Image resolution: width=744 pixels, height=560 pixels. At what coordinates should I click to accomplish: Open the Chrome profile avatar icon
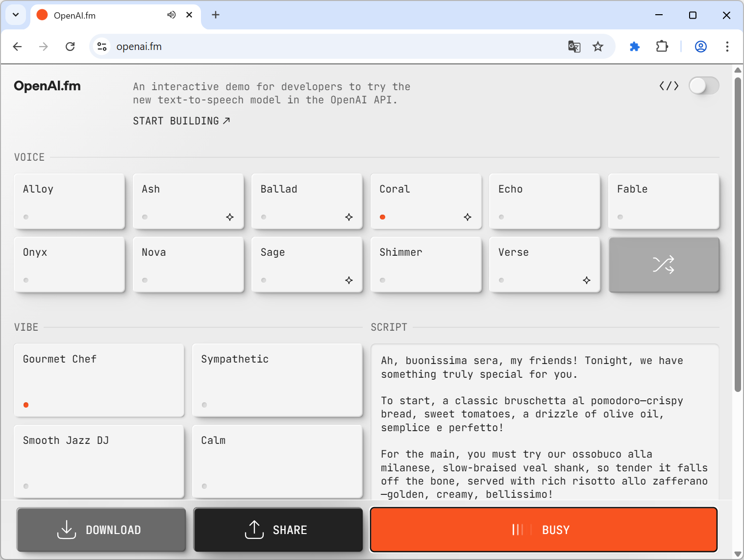pos(701,47)
